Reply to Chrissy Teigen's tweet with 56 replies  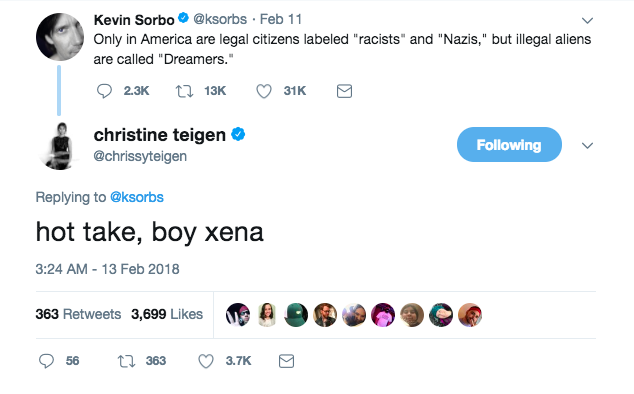pos(46,361)
